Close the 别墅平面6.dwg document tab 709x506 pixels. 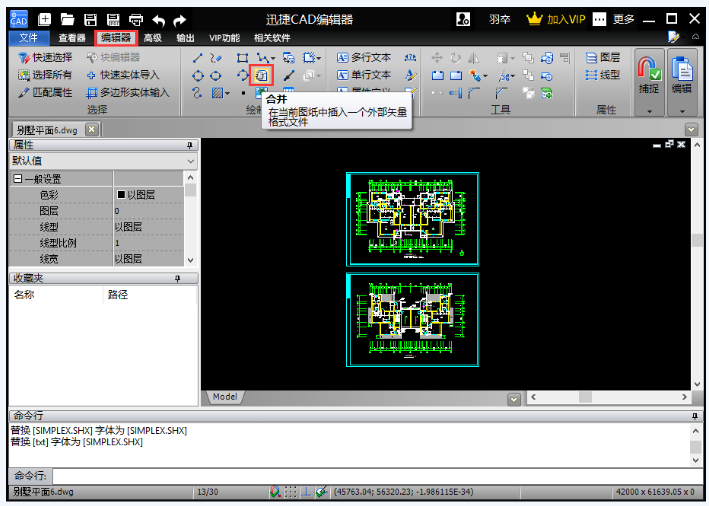tap(92, 130)
